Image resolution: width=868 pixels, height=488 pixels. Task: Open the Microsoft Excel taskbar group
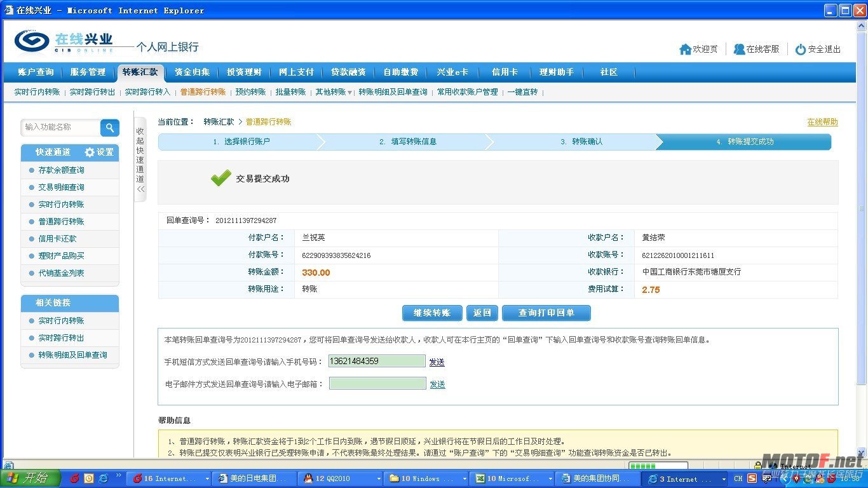click(x=513, y=478)
